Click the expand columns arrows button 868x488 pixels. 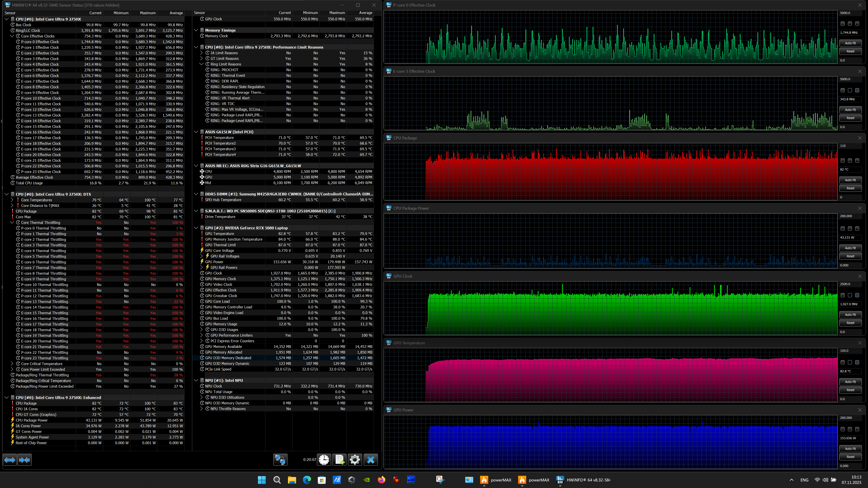(x=10, y=460)
